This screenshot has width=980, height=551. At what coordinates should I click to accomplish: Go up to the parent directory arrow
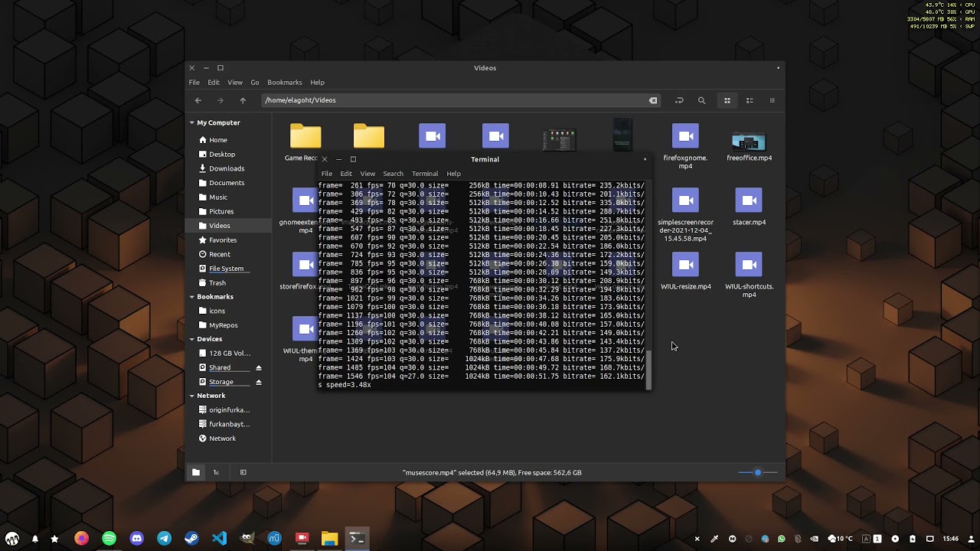pyautogui.click(x=243, y=100)
